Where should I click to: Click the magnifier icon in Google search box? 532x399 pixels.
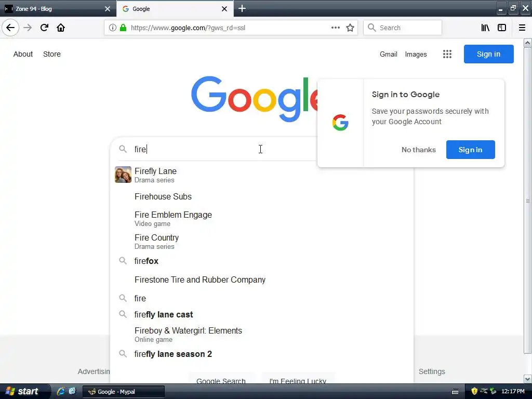pos(123,149)
